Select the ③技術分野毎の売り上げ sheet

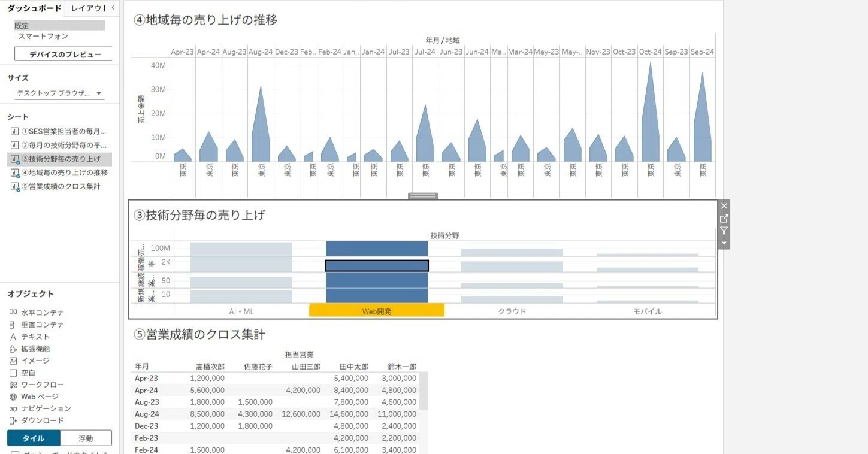[x=59, y=159]
